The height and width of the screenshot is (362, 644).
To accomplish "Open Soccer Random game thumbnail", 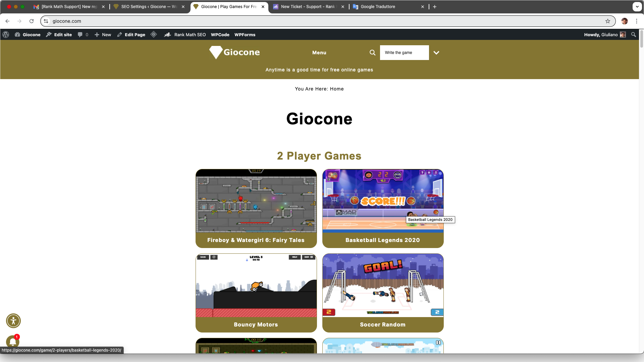I will pyautogui.click(x=383, y=285).
